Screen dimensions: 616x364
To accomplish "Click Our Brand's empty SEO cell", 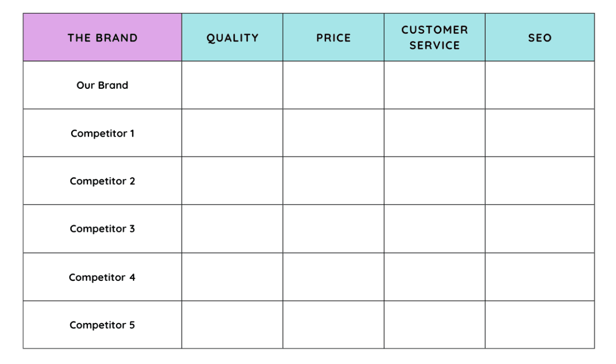I will 540,85.
